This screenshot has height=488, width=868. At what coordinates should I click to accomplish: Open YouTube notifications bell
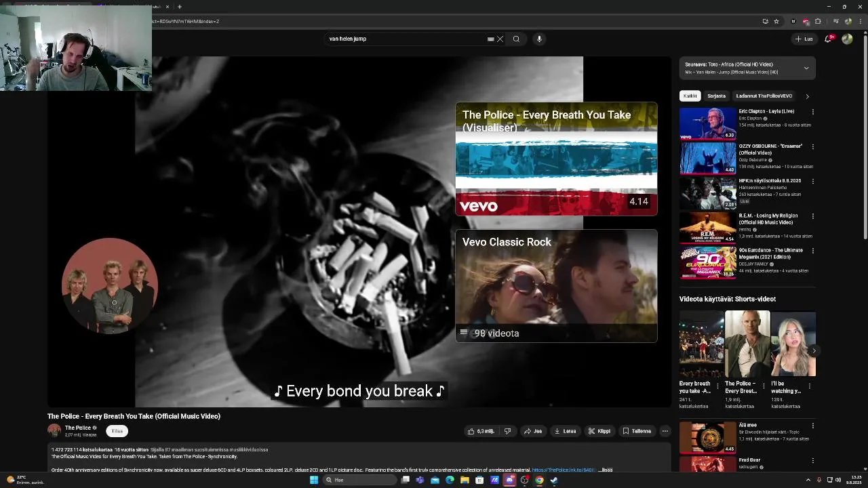pyautogui.click(x=828, y=39)
